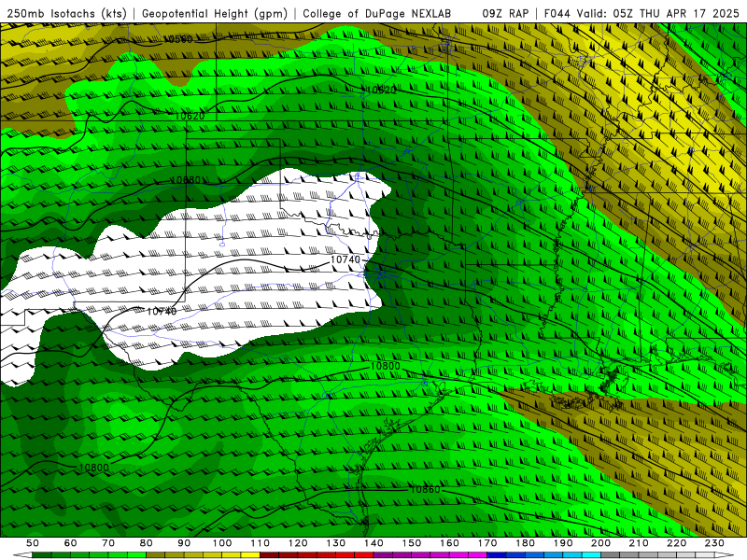Click the dark gray swatch just after 200

tap(611, 555)
